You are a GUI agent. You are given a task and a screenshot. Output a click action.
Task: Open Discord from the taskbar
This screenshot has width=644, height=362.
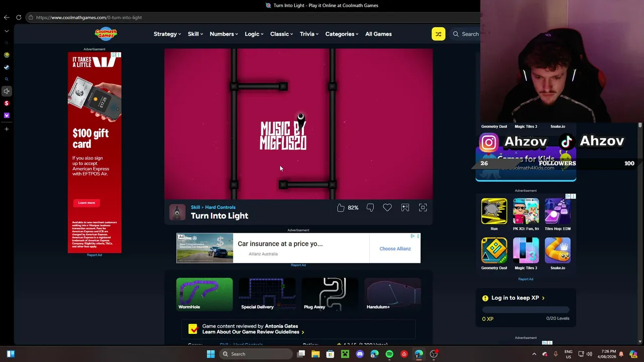360,354
